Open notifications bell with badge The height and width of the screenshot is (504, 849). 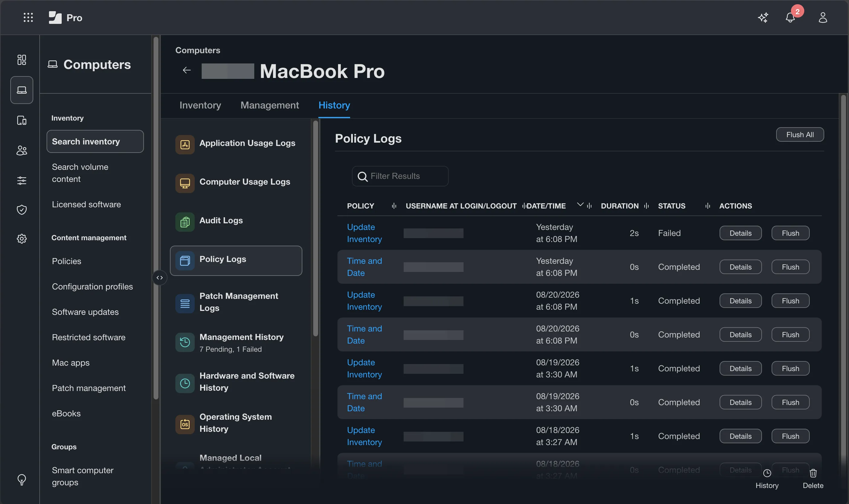[x=790, y=17]
